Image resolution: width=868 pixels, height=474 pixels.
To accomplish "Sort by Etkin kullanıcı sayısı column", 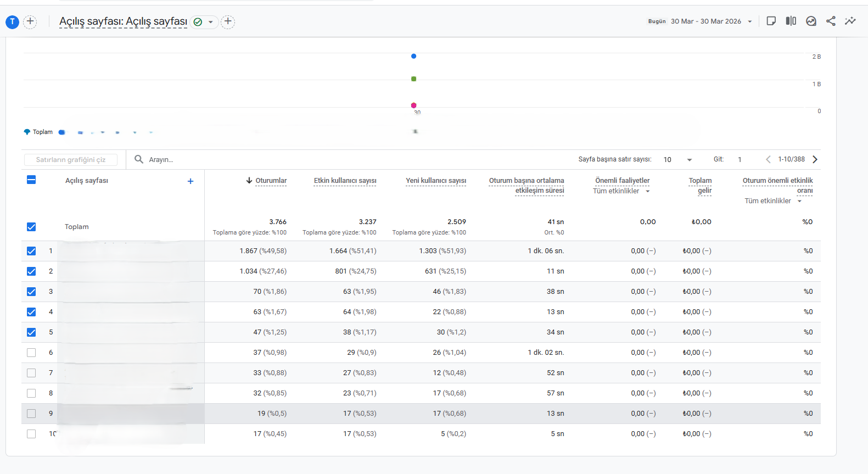I will tap(345, 181).
